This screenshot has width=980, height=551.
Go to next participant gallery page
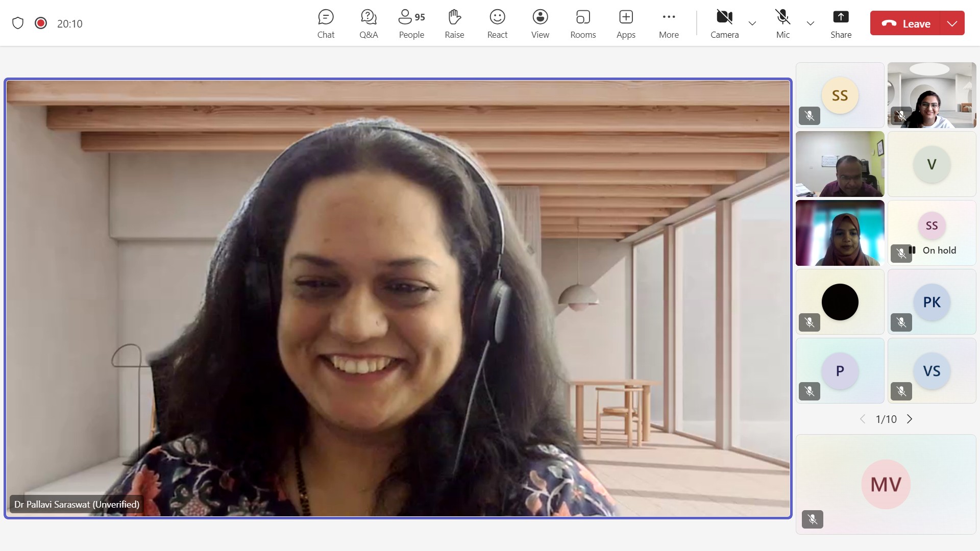[x=910, y=419]
